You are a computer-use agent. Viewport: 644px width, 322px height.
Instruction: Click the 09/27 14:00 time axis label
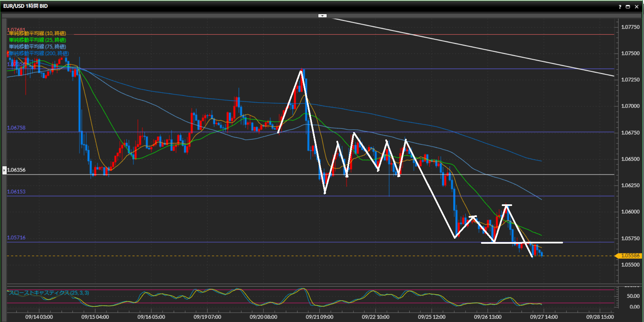tap(544, 317)
